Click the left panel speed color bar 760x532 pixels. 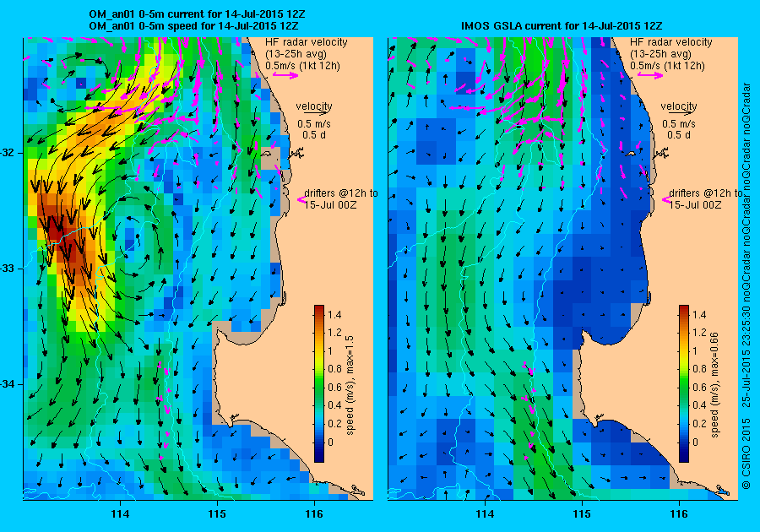tap(319, 383)
